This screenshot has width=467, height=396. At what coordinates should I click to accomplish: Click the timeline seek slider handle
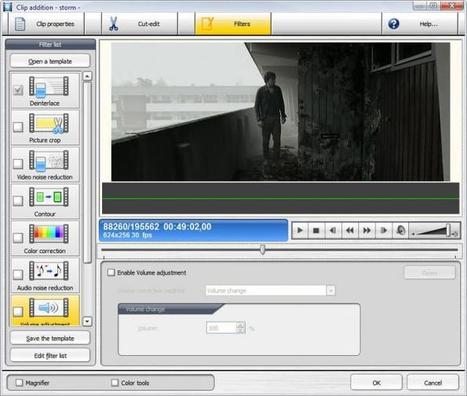point(263,249)
